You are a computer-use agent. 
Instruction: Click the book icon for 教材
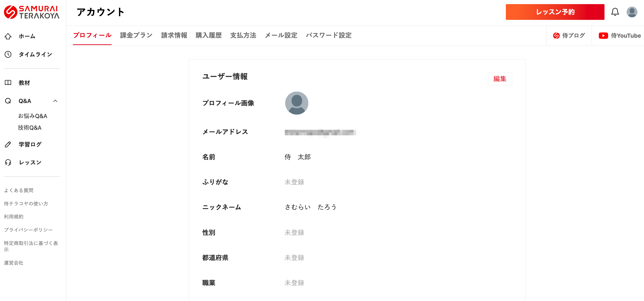point(8,83)
